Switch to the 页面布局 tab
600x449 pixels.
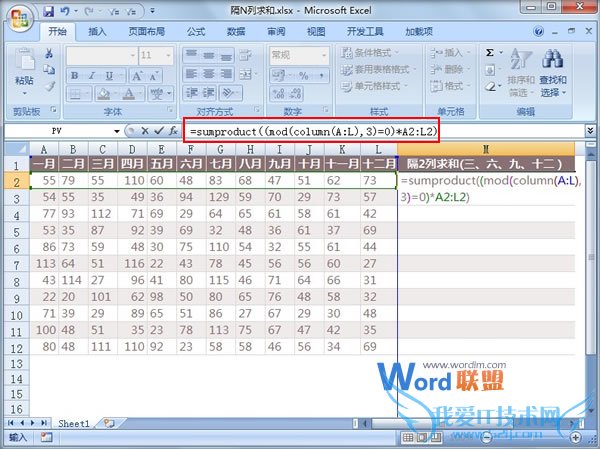click(x=147, y=31)
